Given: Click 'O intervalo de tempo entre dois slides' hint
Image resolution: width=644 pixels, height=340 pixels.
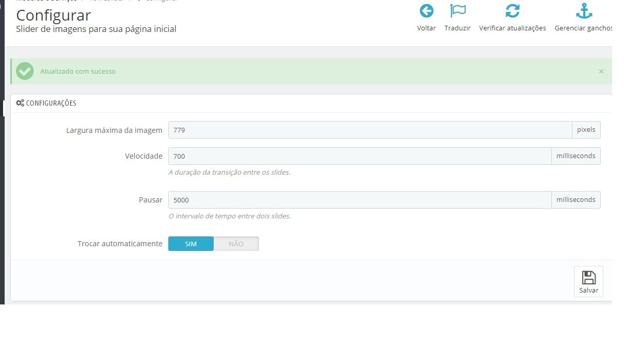Looking at the screenshot, I should [x=230, y=216].
